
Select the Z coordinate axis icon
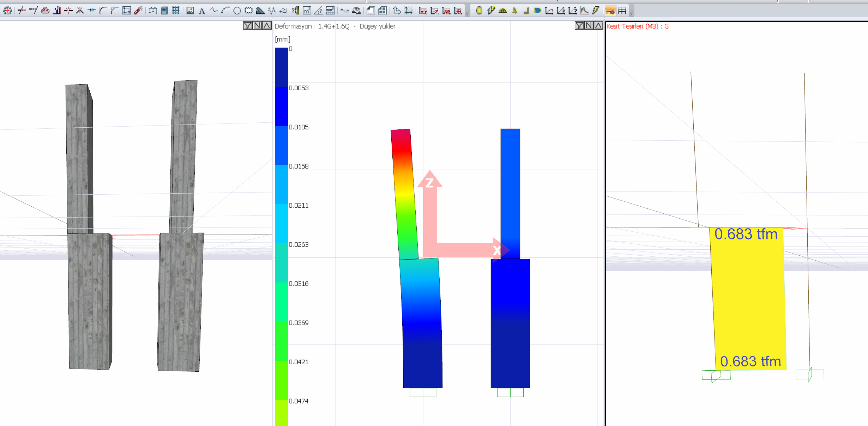(x=435, y=11)
